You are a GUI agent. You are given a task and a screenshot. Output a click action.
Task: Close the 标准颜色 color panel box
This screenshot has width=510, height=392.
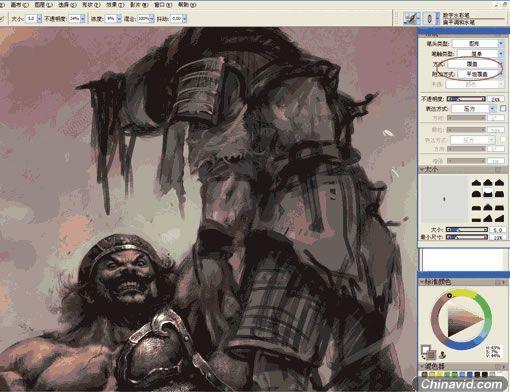(x=498, y=282)
